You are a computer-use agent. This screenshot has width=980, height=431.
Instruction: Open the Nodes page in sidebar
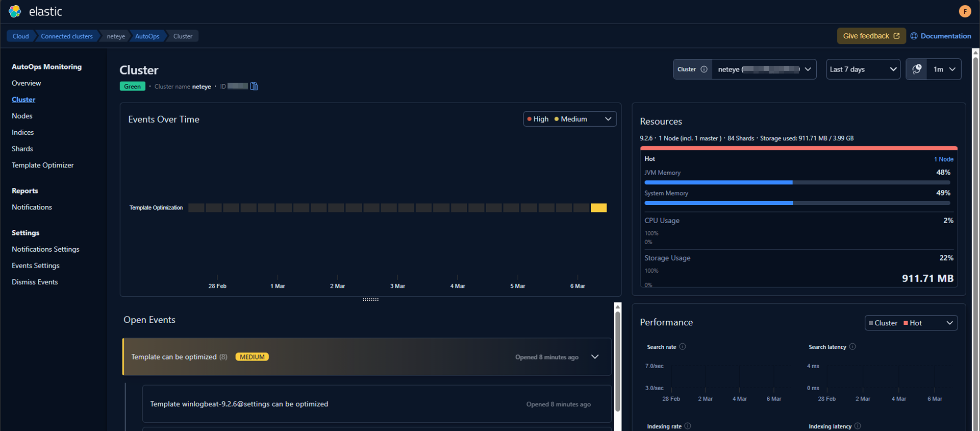(22, 116)
